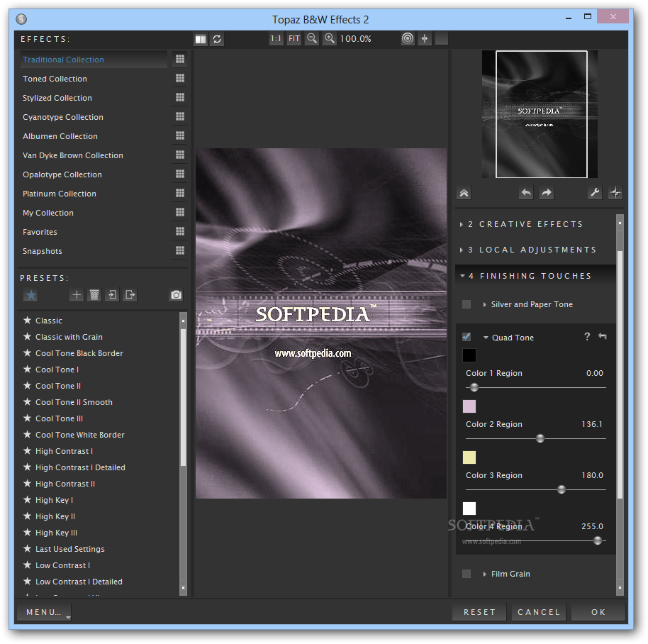Toggle favorite star for Low Contrast I preset

[27, 565]
